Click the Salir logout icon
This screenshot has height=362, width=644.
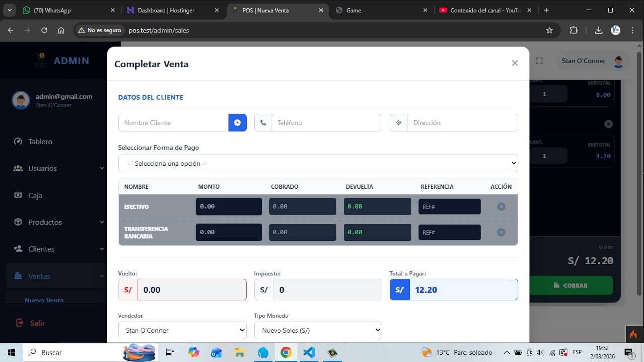point(20,323)
